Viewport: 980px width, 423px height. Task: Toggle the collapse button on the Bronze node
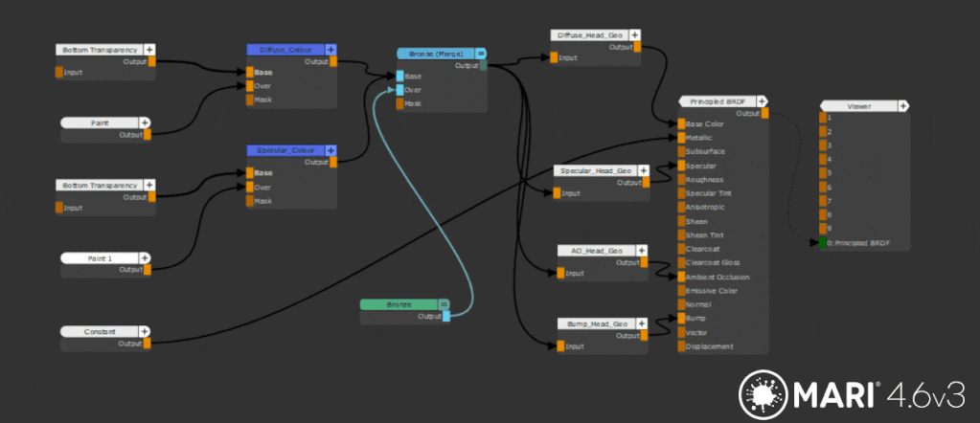click(445, 304)
